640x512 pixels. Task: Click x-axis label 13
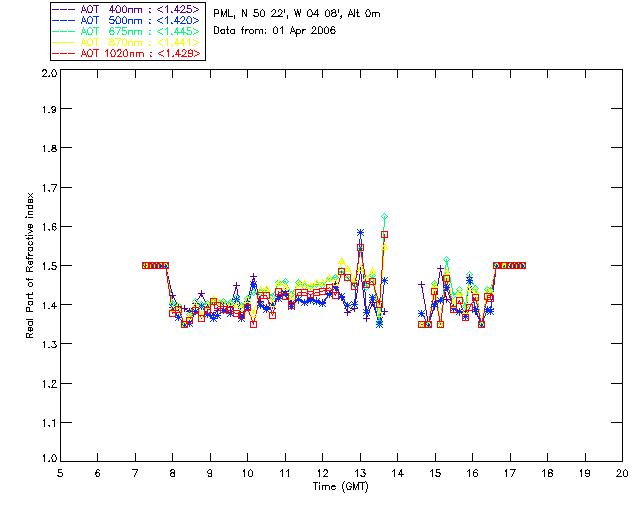pos(360,473)
